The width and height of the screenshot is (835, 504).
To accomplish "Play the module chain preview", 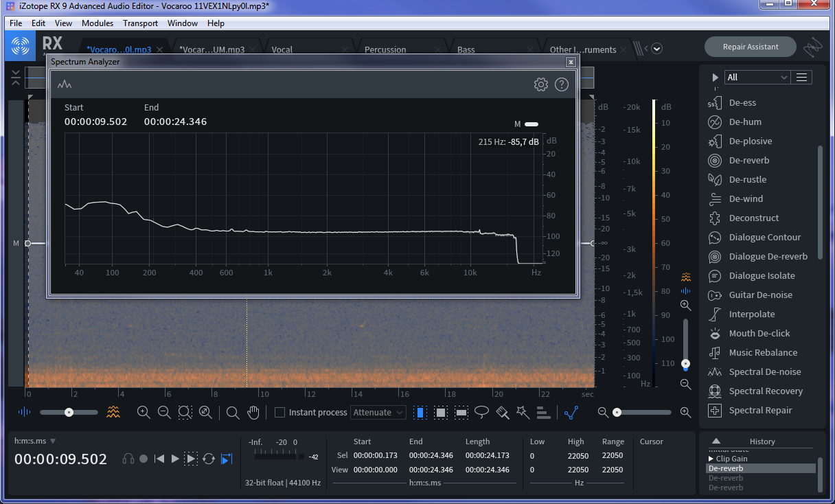I will pyautogui.click(x=716, y=78).
